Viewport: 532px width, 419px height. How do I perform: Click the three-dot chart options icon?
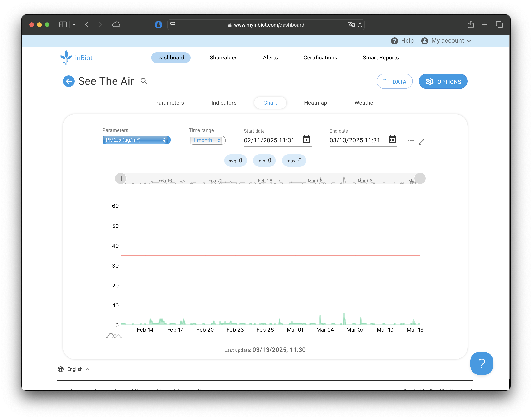[x=410, y=141]
